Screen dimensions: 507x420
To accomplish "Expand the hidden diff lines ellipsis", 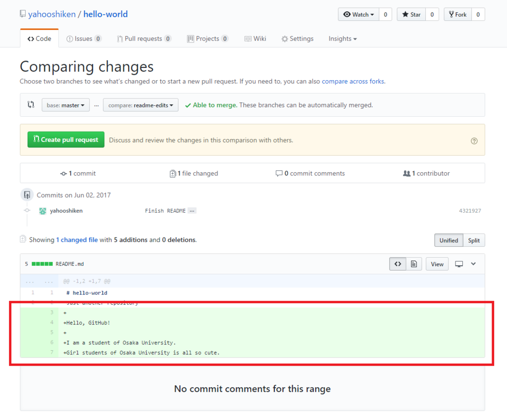I will (39, 281).
